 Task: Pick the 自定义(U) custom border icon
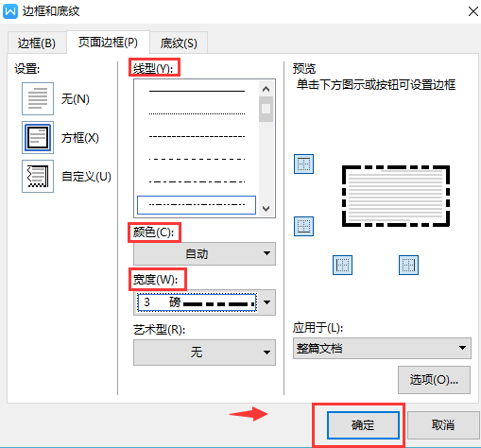(x=38, y=177)
